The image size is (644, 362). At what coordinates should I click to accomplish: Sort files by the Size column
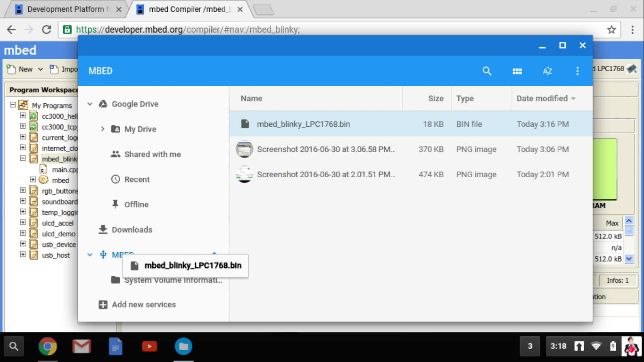pyautogui.click(x=436, y=99)
